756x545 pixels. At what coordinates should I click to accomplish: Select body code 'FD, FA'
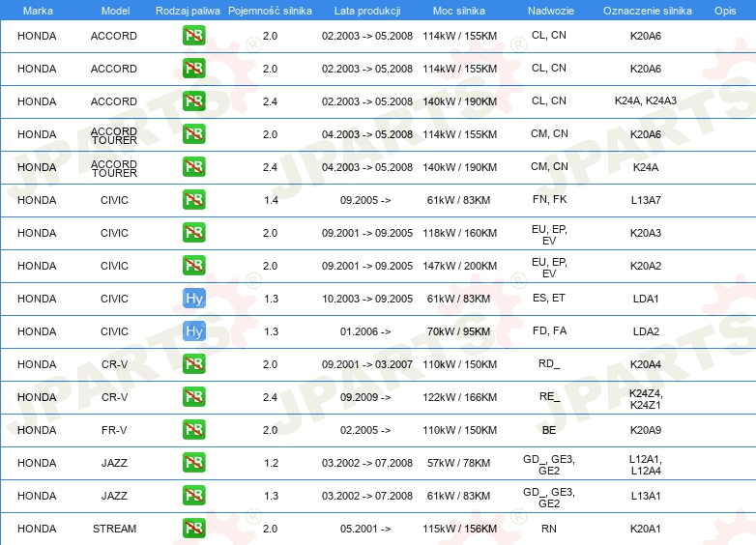(549, 330)
